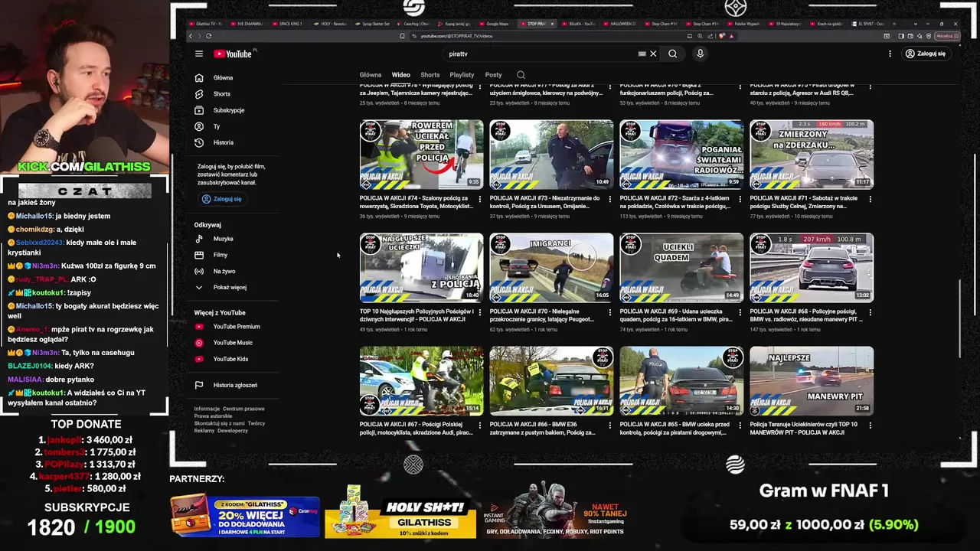Go back with the browser back arrow

tap(191, 36)
